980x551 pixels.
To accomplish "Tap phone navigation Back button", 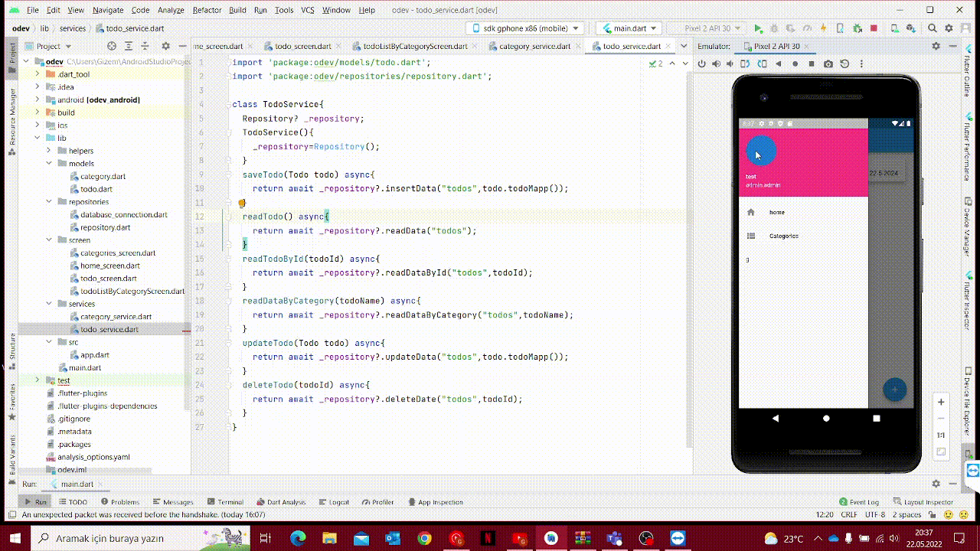I will pyautogui.click(x=776, y=419).
